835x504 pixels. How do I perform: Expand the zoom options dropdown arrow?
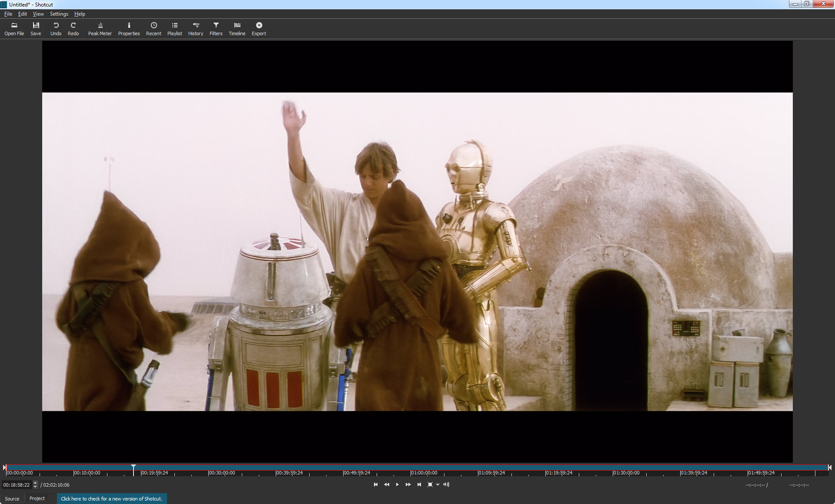pyautogui.click(x=438, y=484)
